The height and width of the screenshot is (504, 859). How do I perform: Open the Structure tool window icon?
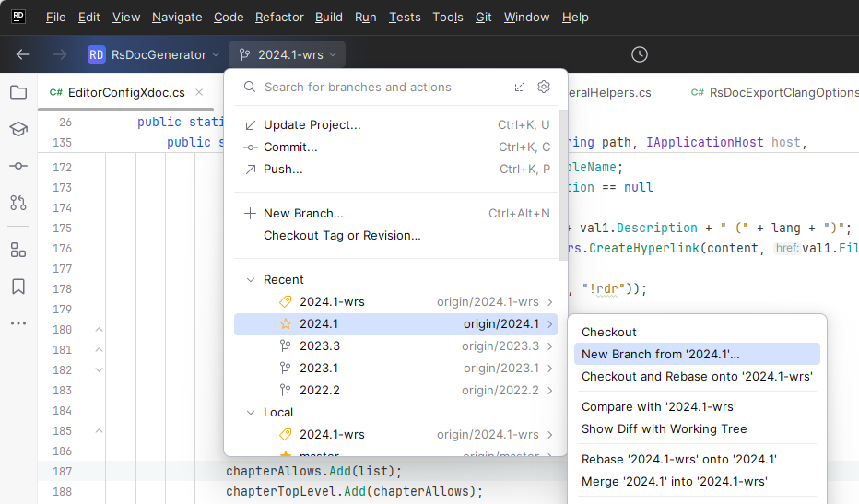pos(18,250)
